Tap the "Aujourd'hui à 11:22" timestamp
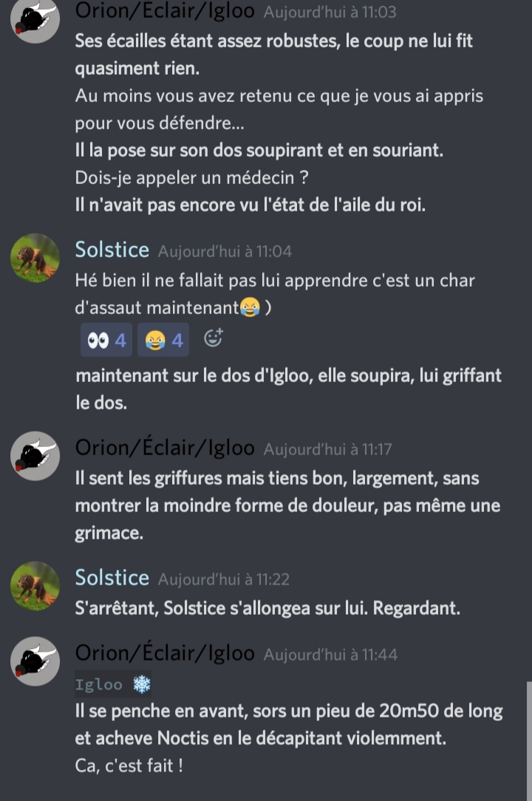This screenshot has height=801, width=532. pyautogui.click(x=224, y=579)
